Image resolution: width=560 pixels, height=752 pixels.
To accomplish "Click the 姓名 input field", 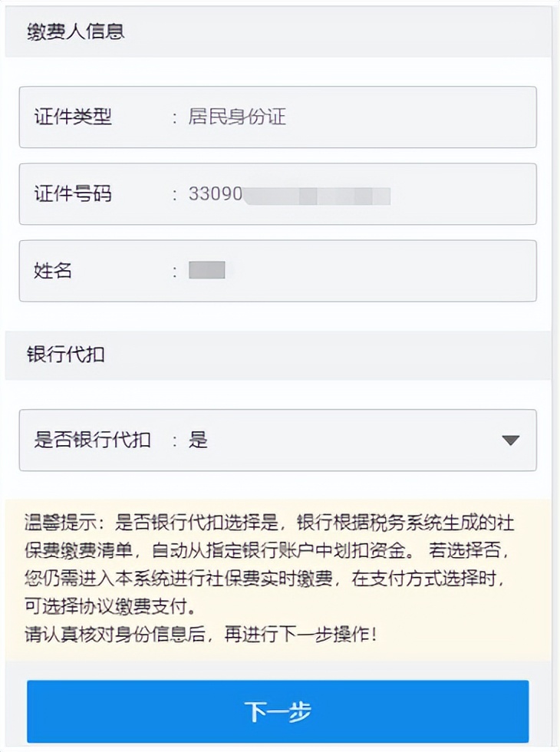I will coord(279,271).
